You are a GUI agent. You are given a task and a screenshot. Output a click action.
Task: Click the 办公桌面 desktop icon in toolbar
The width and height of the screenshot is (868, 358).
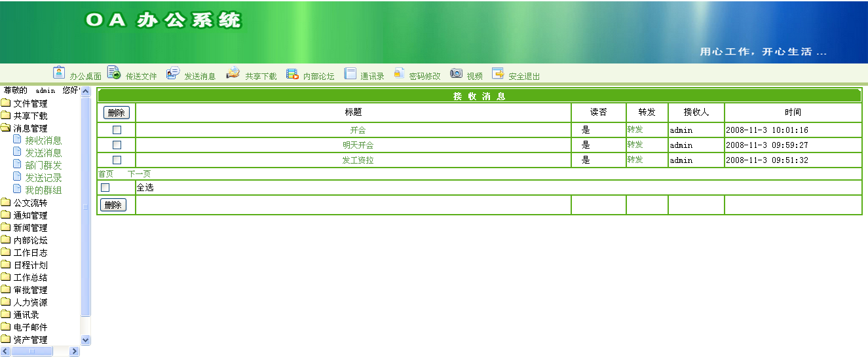(x=59, y=73)
